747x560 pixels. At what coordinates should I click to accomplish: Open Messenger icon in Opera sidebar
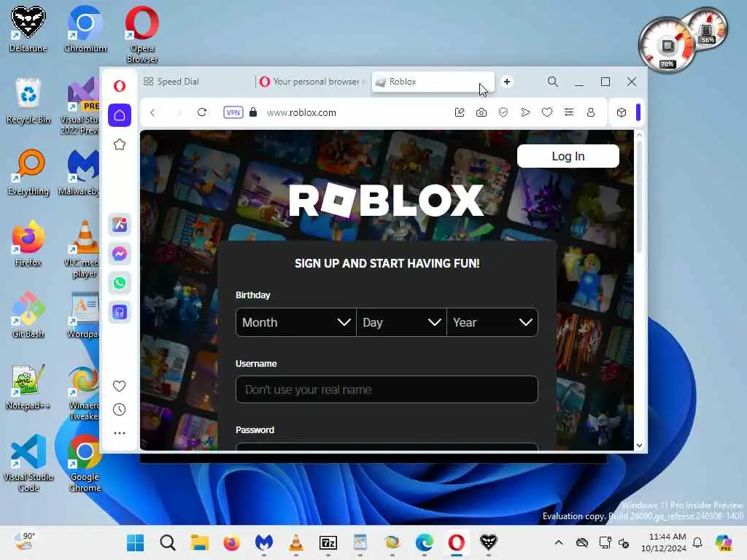point(119,254)
